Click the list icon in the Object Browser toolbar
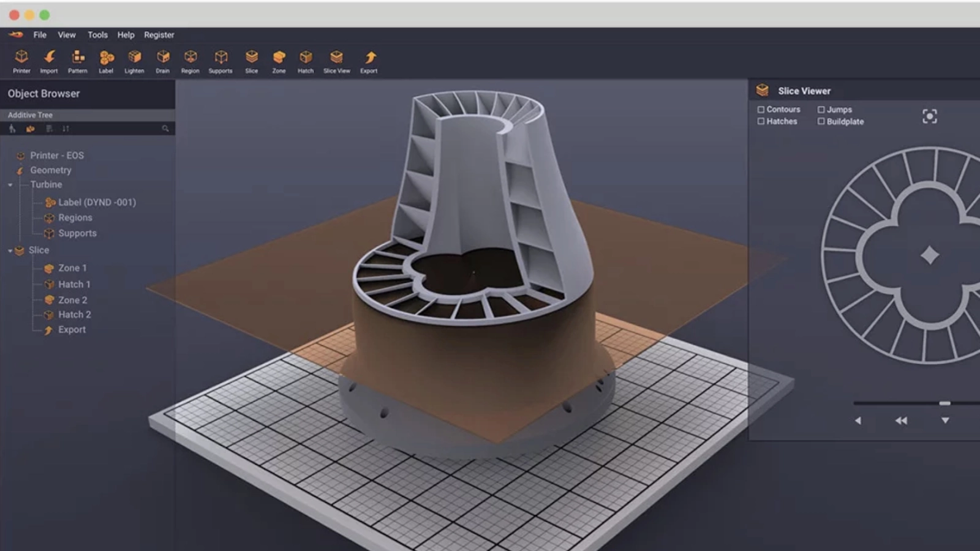 pos(49,129)
